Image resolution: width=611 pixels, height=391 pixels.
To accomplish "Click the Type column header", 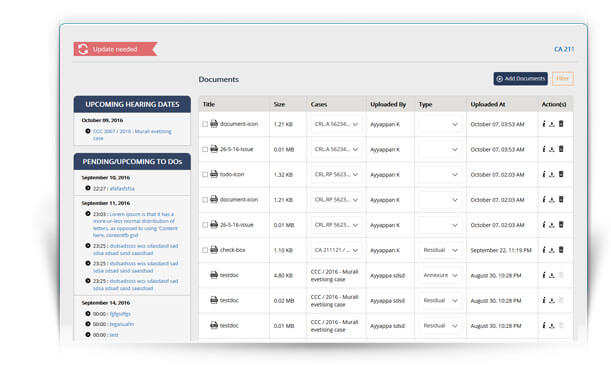I will point(426,104).
